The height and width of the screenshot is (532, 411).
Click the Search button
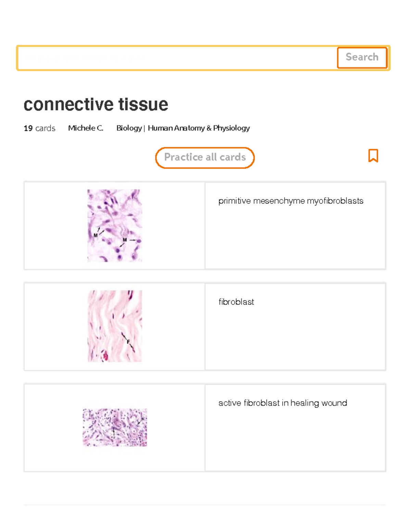(362, 57)
